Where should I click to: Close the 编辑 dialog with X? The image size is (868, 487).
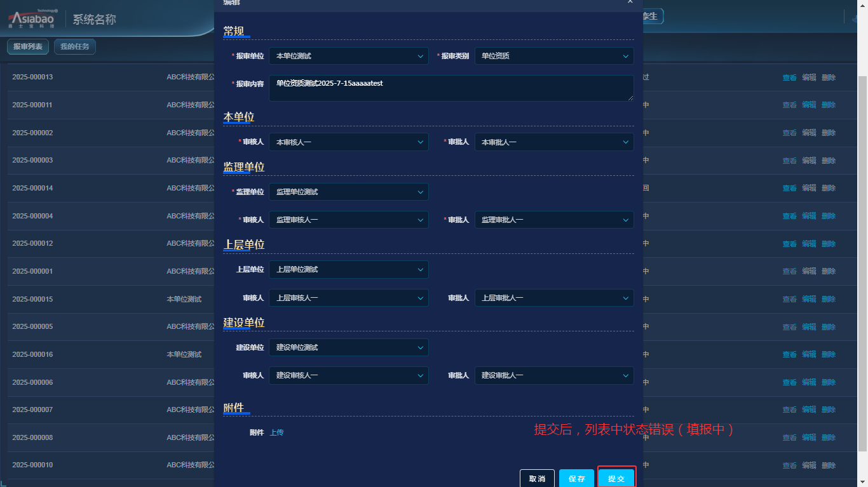pyautogui.click(x=630, y=2)
